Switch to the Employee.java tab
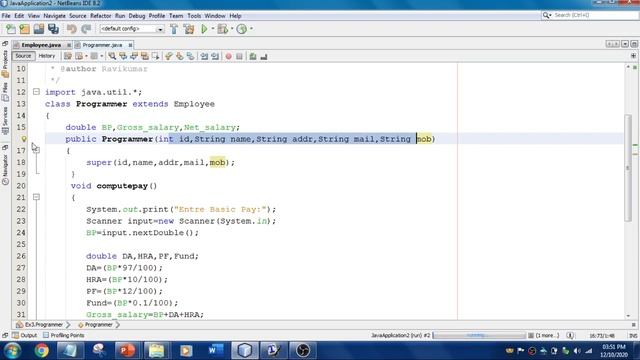Screen dimensions: 640x360 tap(41, 45)
